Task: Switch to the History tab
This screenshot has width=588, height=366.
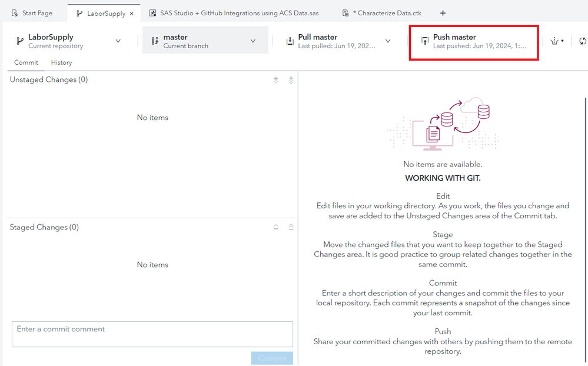Action: pyautogui.click(x=61, y=62)
